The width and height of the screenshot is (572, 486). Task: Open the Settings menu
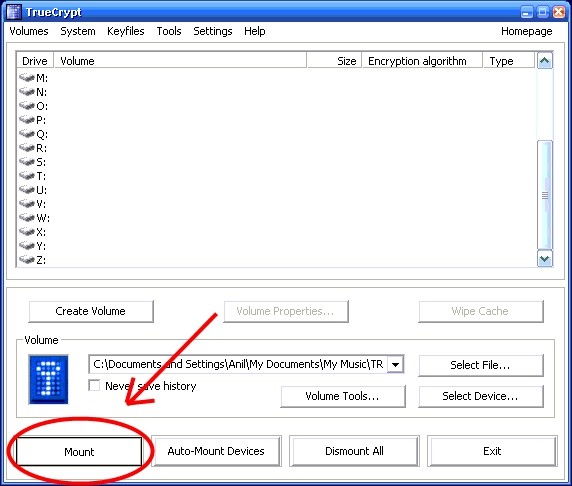[213, 31]
